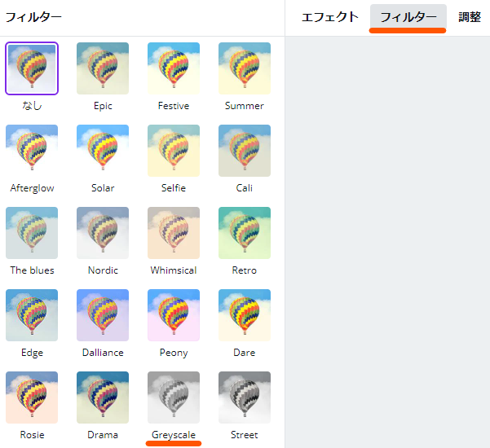Click the Dare label text

[x=245, y=353]
